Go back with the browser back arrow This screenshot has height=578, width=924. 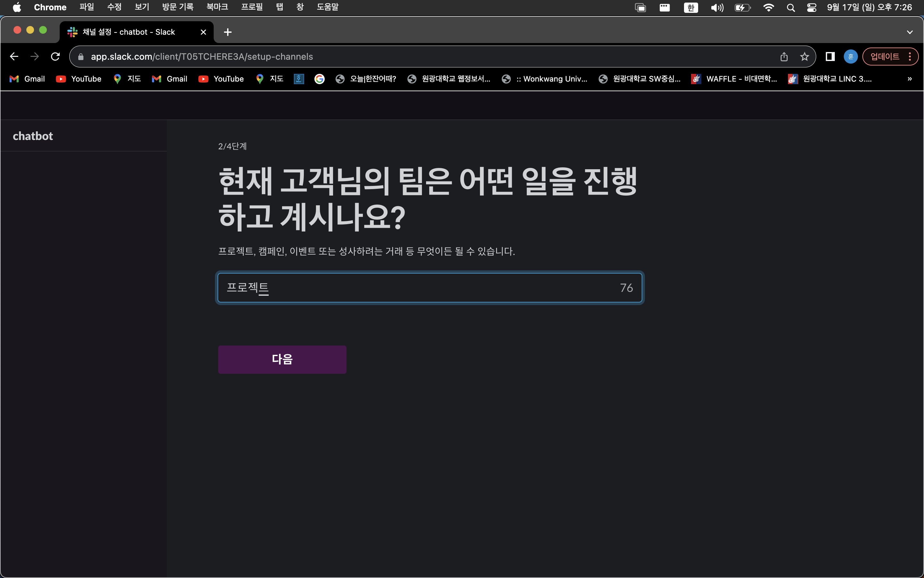[14, 57]
